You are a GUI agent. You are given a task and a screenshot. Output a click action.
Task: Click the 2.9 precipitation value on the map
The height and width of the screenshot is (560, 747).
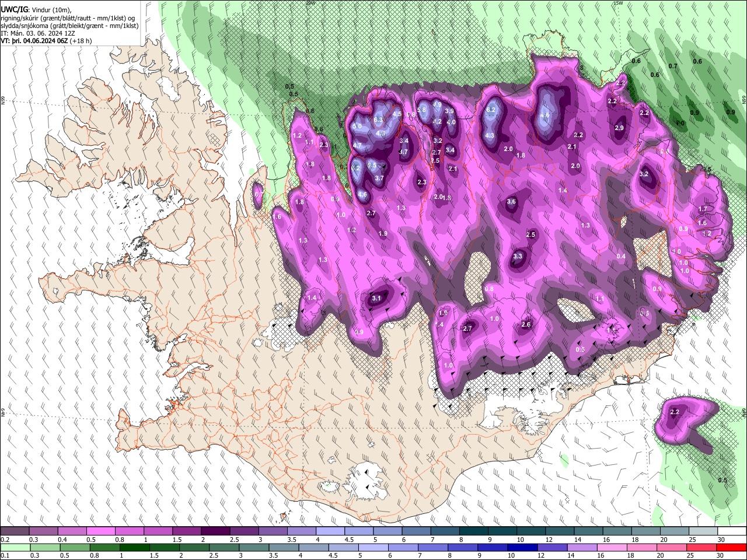click(x=619, y=128)
